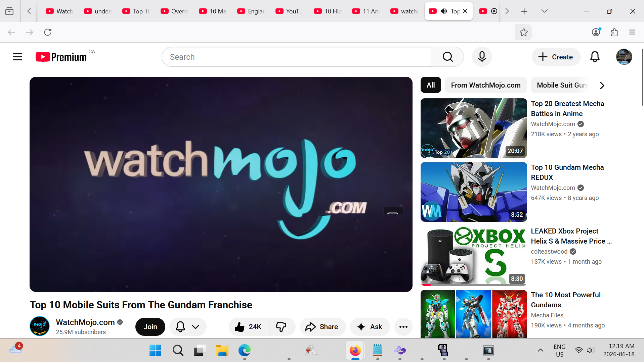Select the All filter chip
Viewport: 644px width, 362px height.
click(x=431, y=85)
